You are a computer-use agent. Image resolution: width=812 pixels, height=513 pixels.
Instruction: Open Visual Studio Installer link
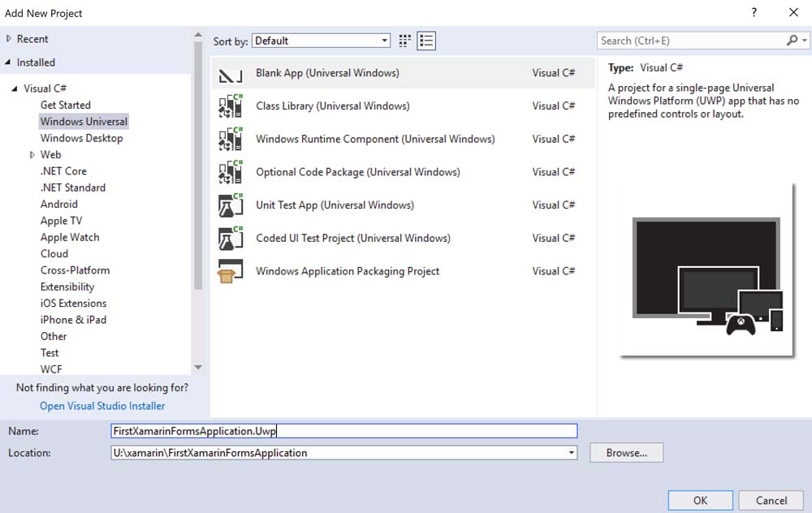(102, 406)
